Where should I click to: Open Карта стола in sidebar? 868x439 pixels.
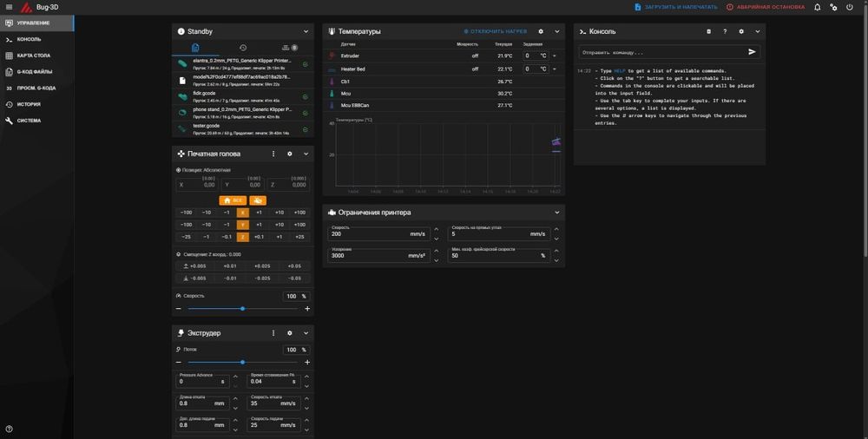36,56
